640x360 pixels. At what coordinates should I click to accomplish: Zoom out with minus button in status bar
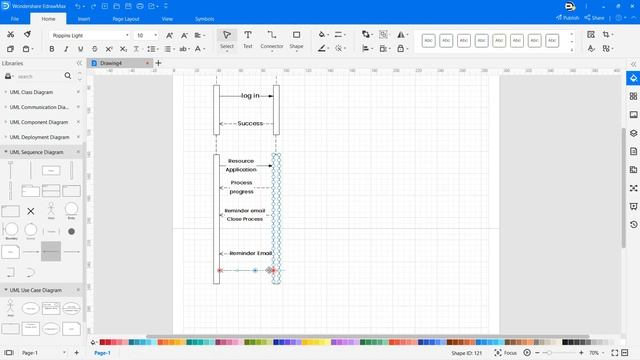[537, 353]
